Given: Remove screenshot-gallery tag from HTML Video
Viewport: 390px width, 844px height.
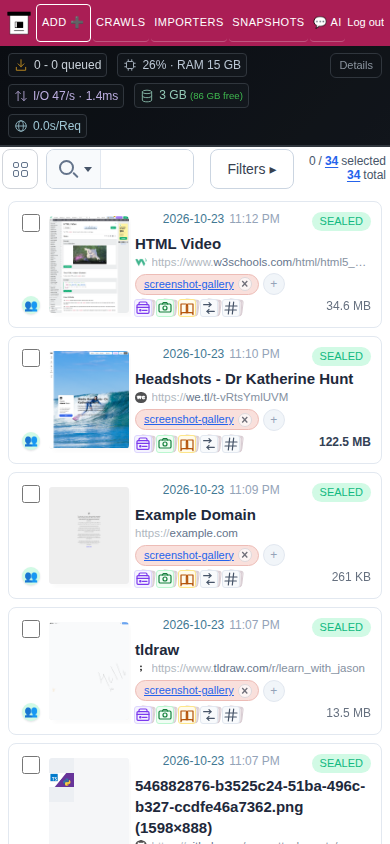Looking at the screenshot, I should click(x=245, y=284).
